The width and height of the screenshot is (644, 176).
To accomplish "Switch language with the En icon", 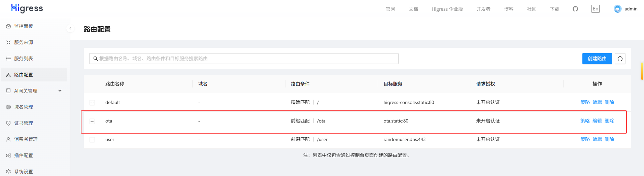I will [x=596, y=9].
